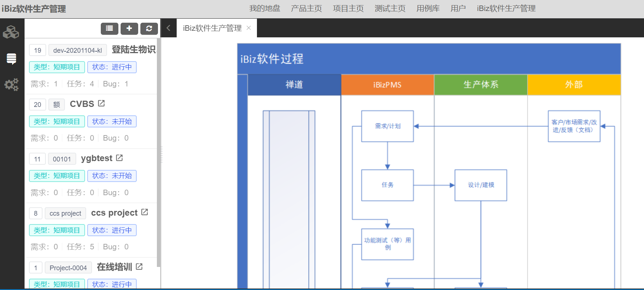Viewport: 644px width, 290px height.
Task: Click the 设计/建模 flowchart box
Action: point(481,185)
